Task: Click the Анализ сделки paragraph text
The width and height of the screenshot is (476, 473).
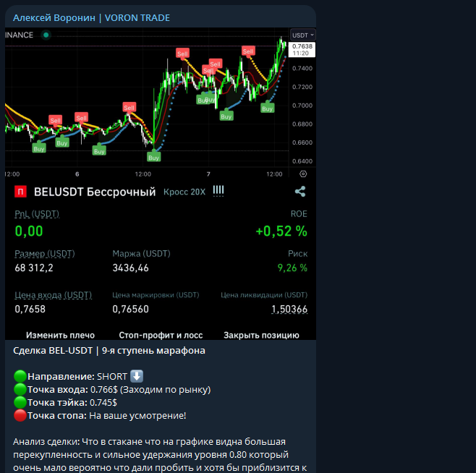Action: click(x=160, y=455)
